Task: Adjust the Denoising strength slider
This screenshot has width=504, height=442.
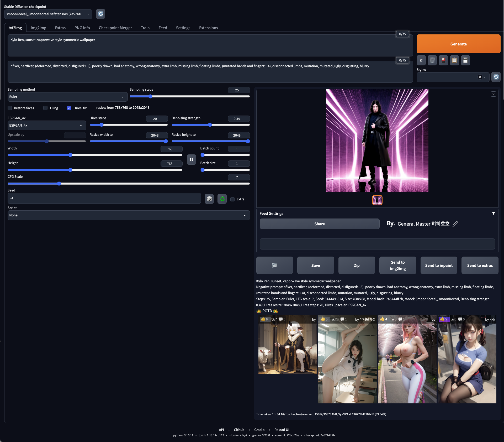Action: click(210, 125)
